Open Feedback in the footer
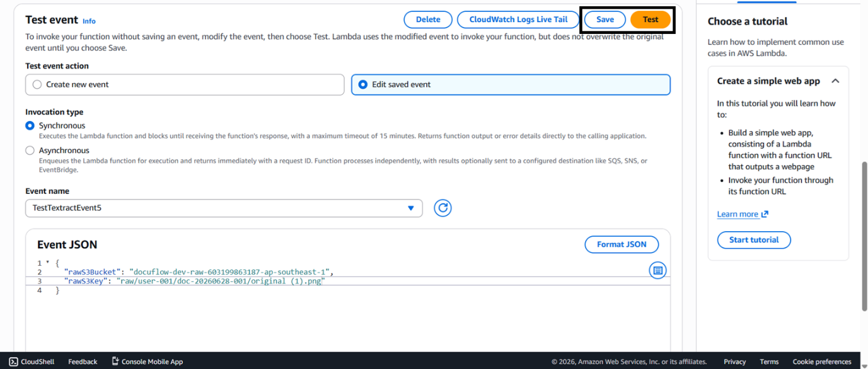 (83, 361)
